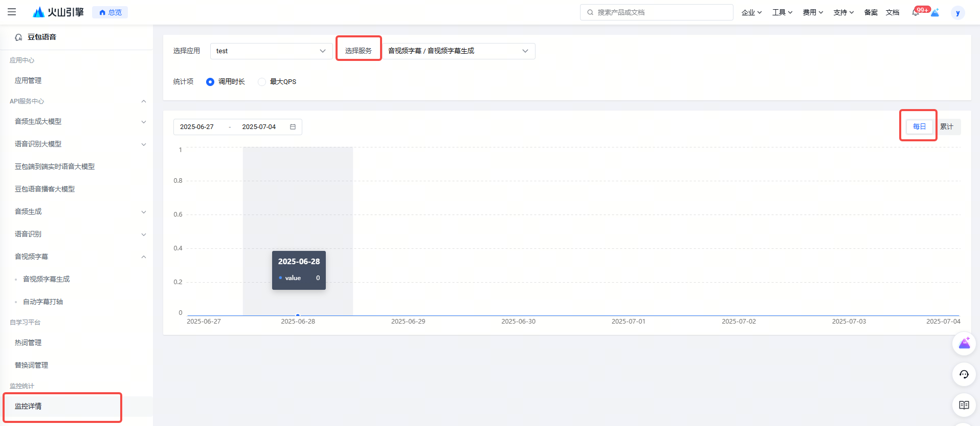Go to the 总览 overview home
The height and width of the screenshot is (426, 980).
[110, 12]
